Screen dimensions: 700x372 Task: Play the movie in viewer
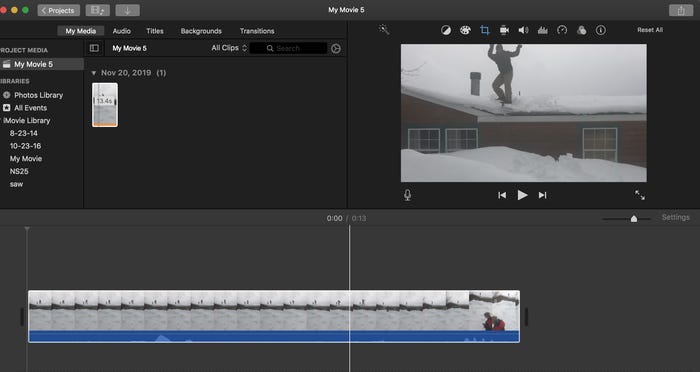(522, 195)
